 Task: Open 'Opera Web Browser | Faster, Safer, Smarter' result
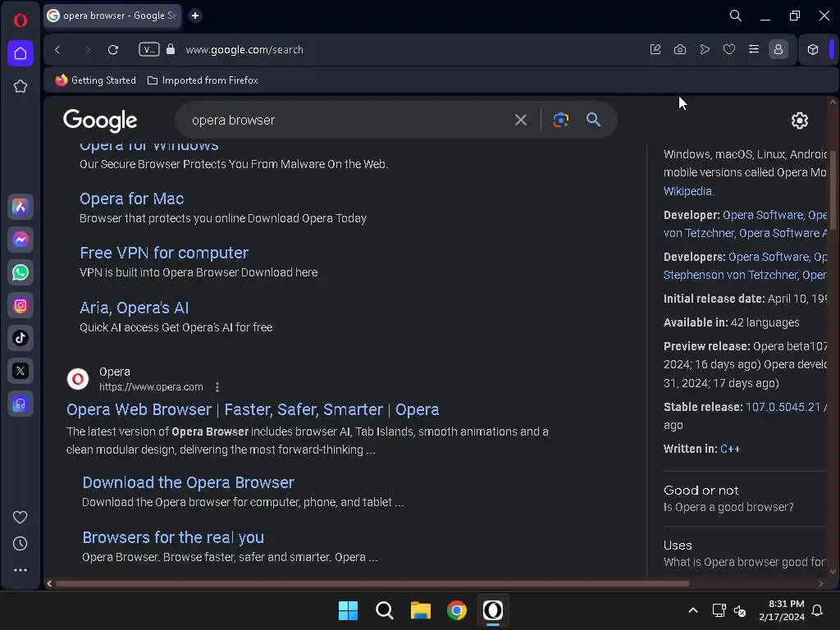[x=253, y=410]
